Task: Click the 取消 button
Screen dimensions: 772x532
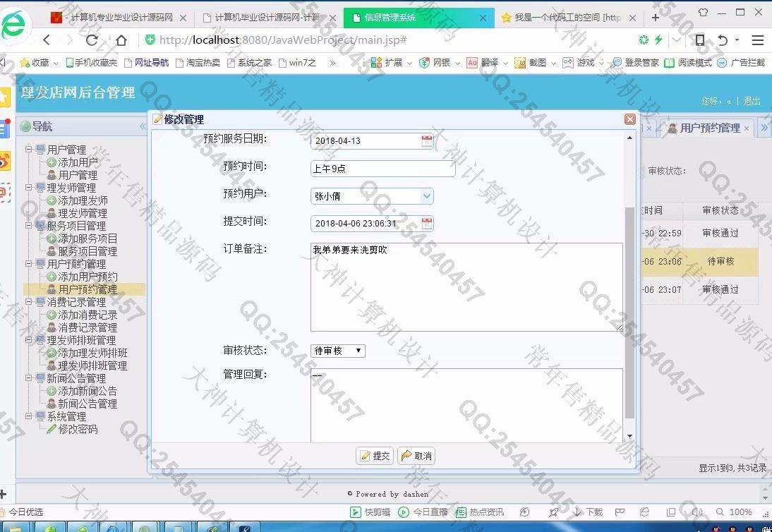Action: coord(416,457)
